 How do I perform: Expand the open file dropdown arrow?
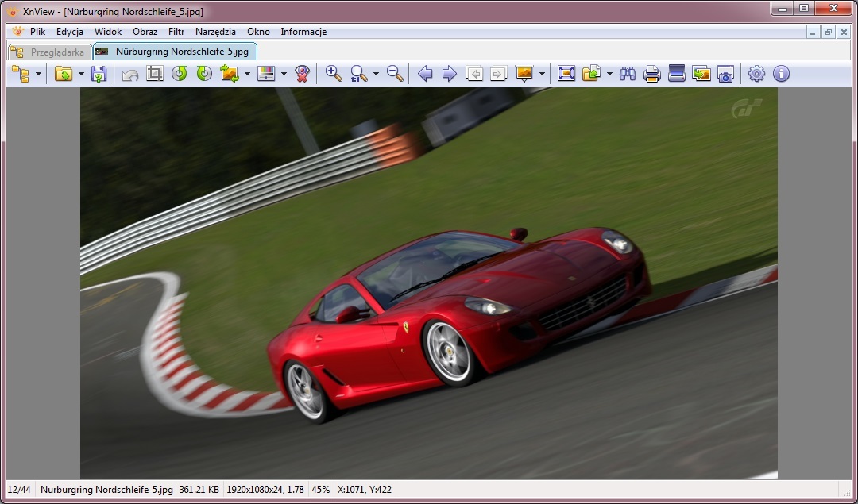pyautogui.click(x=81, y=74)
